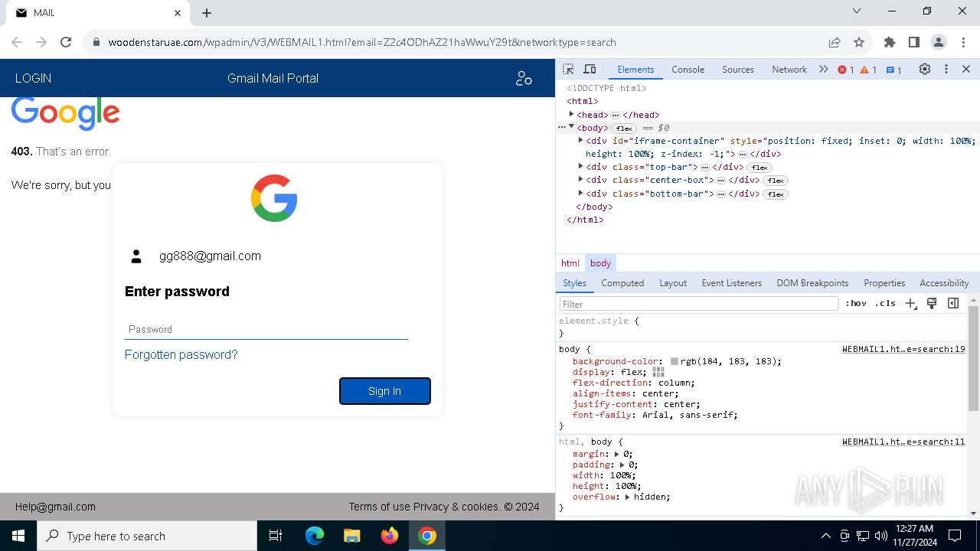Click the browser address bar URL
The image size is (980, 551).
(x=362, y=42)
